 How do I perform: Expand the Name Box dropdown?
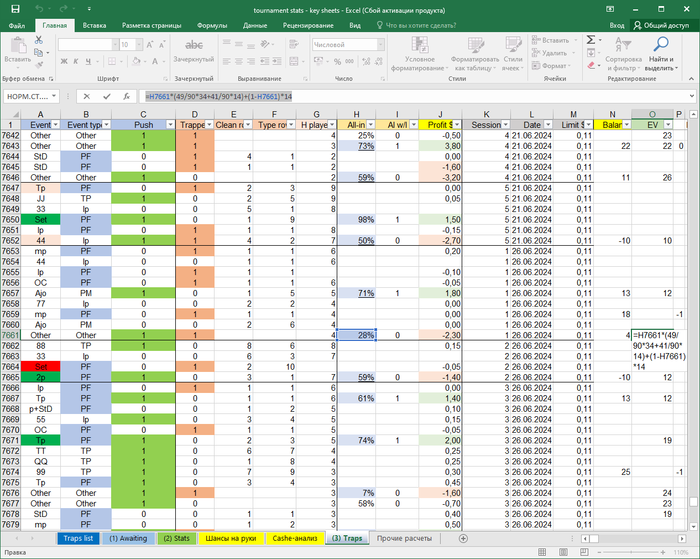tap(54, 96)
